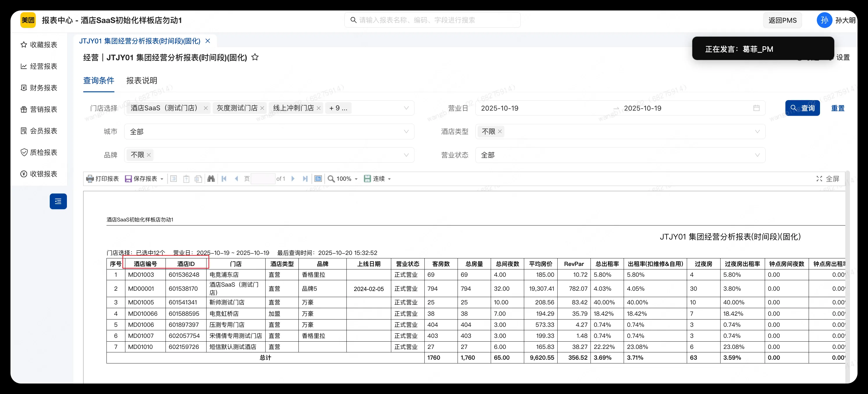
Task: Open the binoculars search tool in toolbar
Action: pyautogui.click(x=211, y=179)
